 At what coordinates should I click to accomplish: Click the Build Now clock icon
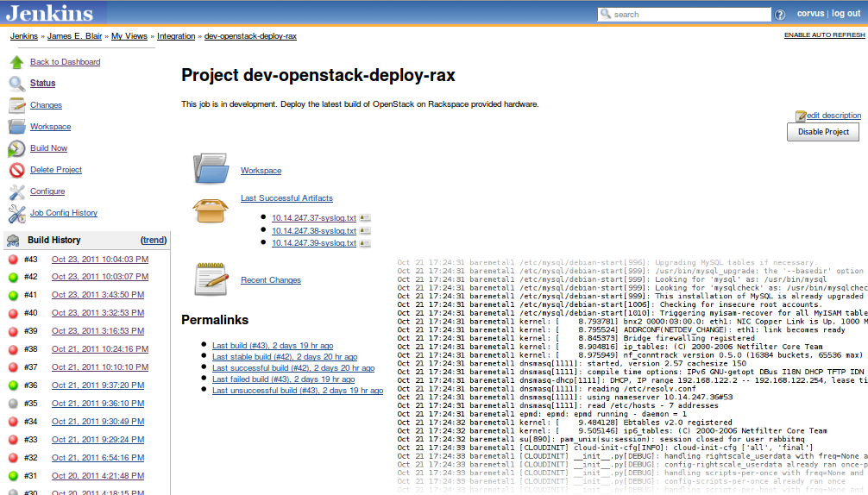pyautogui.click(x=16, y=148)
